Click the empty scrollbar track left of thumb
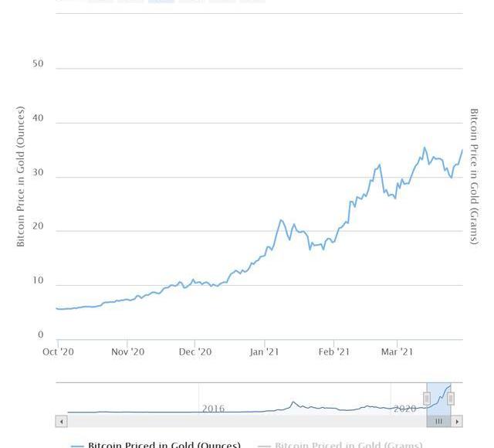Viewport: 494px width, 448px height. coord(232,421)
